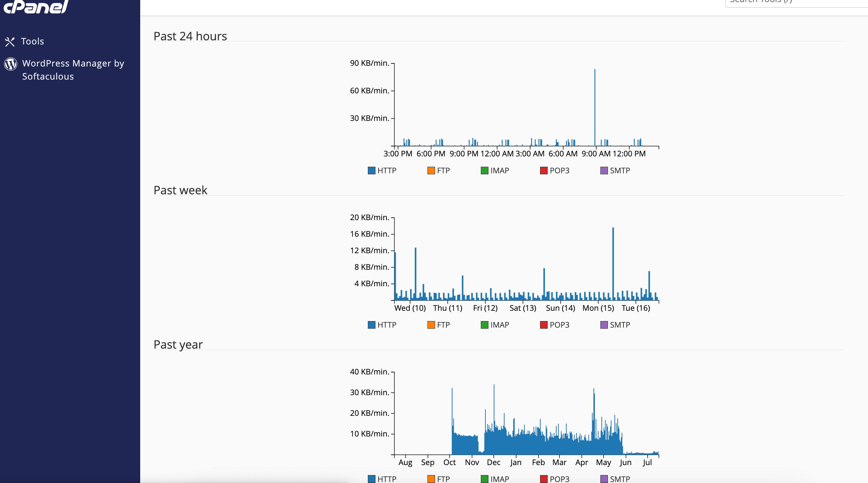The width and height of the screenshot is (868, 483).
Task: Click POP3 red swatch in Past week legend
Action: tap(544, 325)
